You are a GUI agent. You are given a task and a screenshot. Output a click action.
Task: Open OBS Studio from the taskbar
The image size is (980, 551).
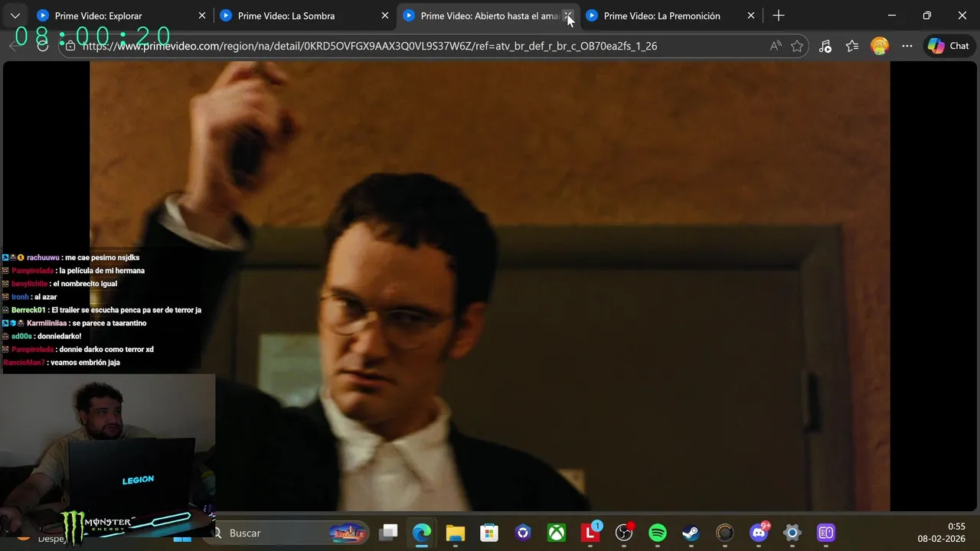[624, 533]
